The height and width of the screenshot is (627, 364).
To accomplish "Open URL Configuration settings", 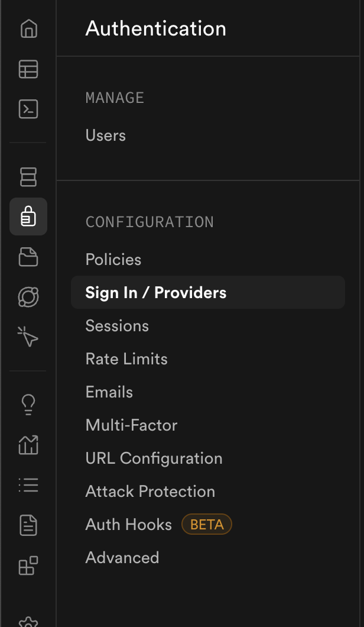I will pos(154,458).
